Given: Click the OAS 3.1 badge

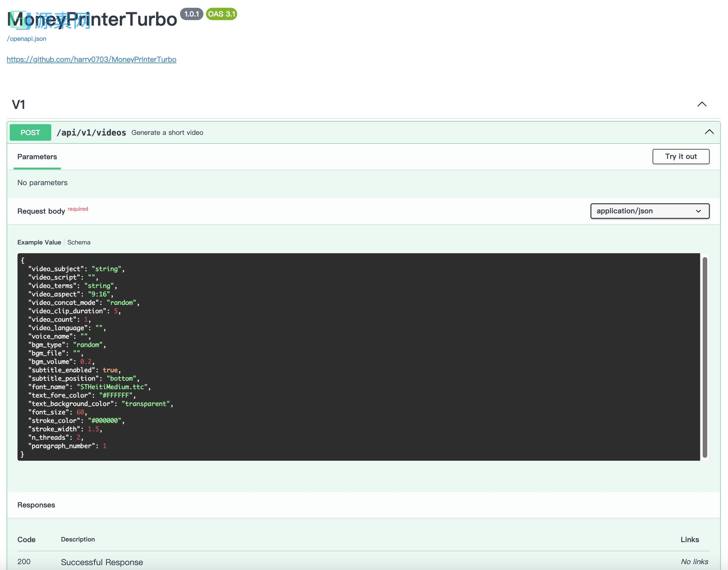Looking at the screenshot, I should 221,14.
